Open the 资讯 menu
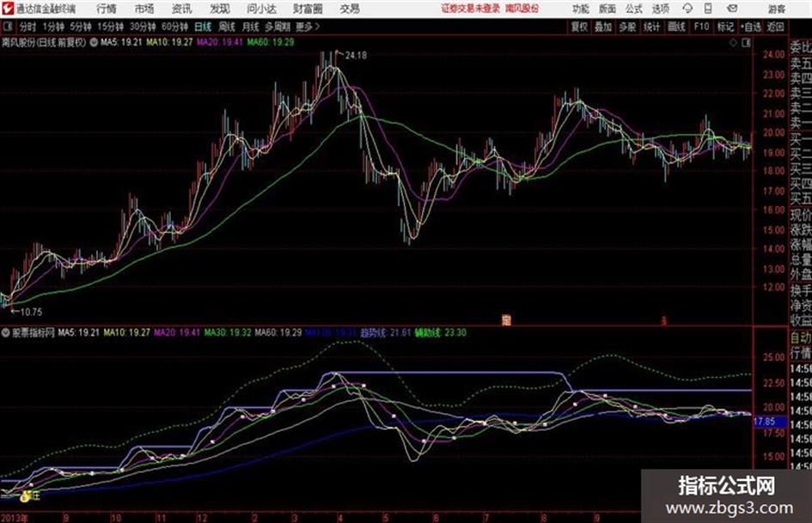This screenshot has width=812, height=523. coord(181,9)
